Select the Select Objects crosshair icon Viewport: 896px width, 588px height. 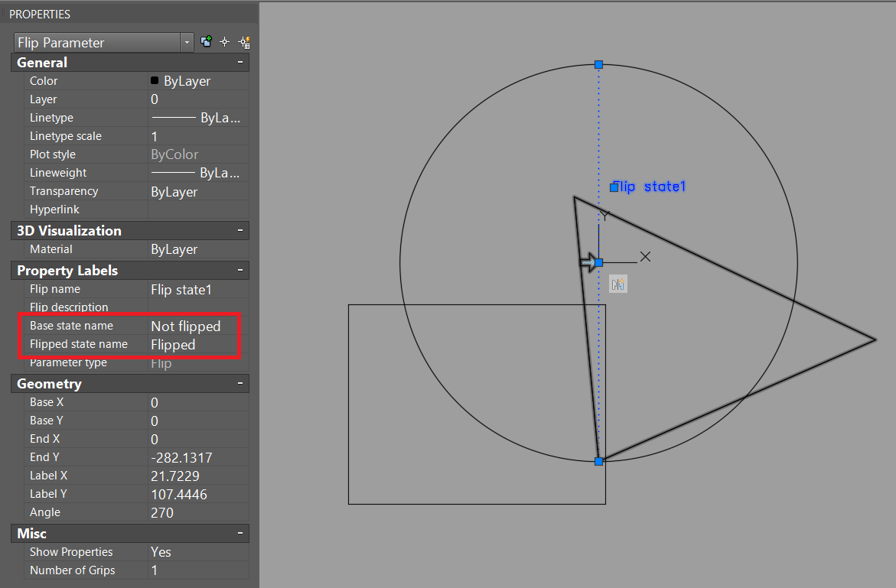[225, 42]
